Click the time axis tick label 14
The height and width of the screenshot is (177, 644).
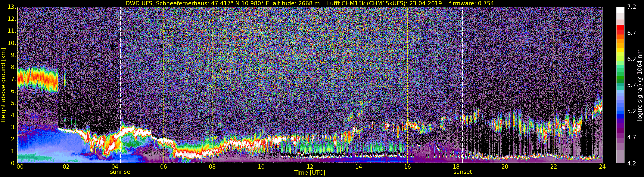click(358, 167)
